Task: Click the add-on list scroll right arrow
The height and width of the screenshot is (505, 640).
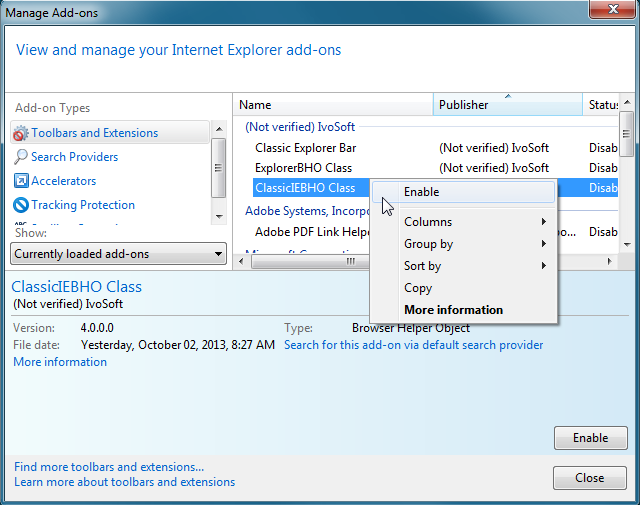Action: point(610,261)
